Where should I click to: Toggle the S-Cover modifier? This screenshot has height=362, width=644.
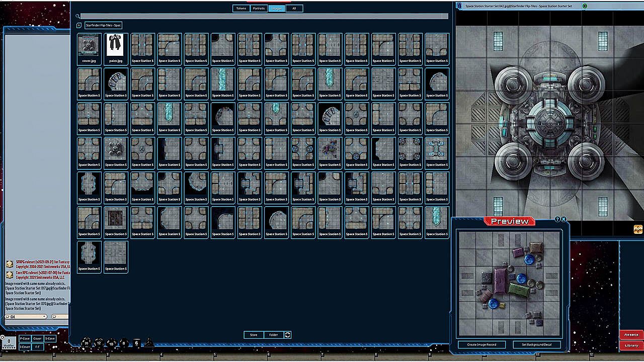click(x=50, y=339)
